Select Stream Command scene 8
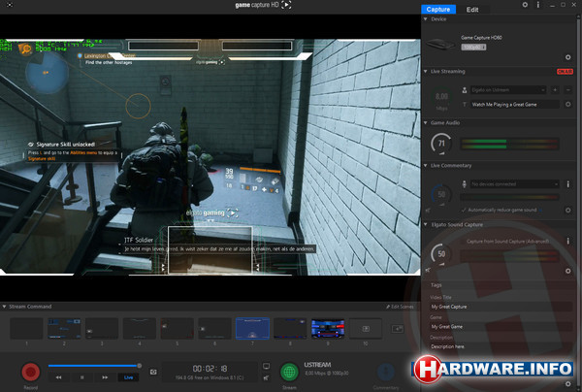 click(290, 329)
